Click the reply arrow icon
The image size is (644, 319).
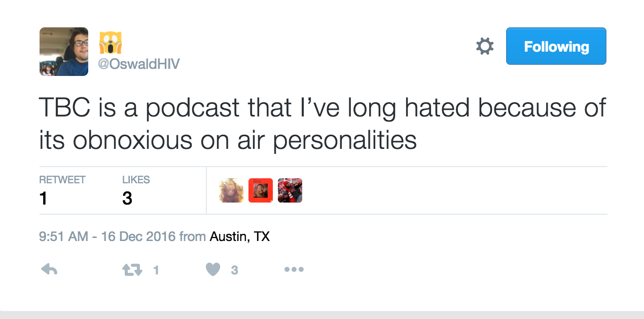tap(49, 269)
